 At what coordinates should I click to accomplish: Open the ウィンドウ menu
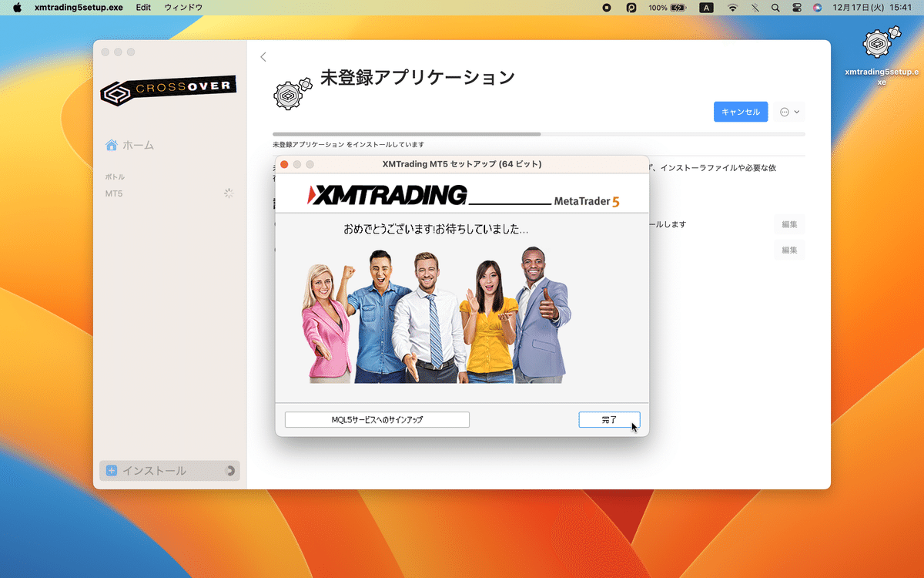click(183, 7)
